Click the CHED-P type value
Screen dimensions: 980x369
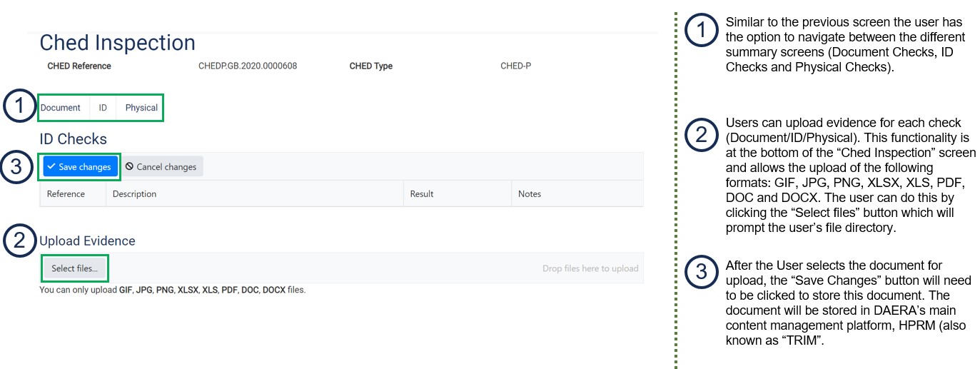tap(515, 66)
